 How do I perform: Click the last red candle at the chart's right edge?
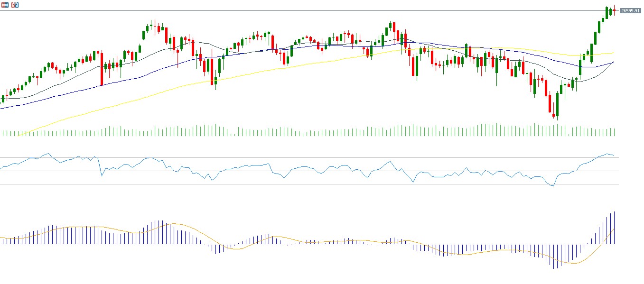(x=614, y=10)
